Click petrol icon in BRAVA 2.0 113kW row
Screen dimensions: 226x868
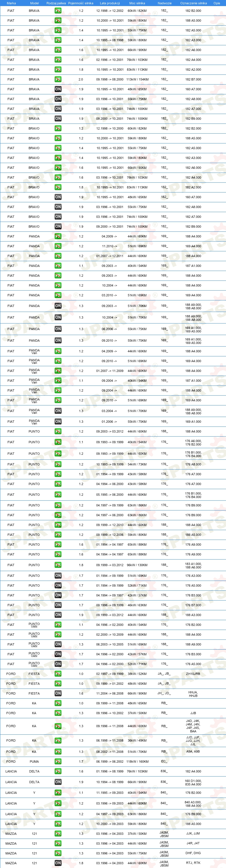point(58,80)
